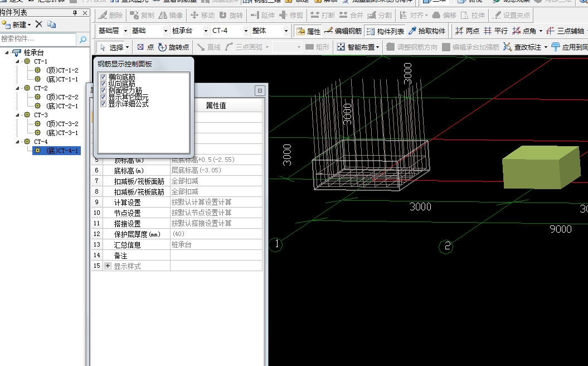The height and width of the screenshot is (366, 588).
Task: Select the 旋转 rotate tool
Action: click(231, 16)
